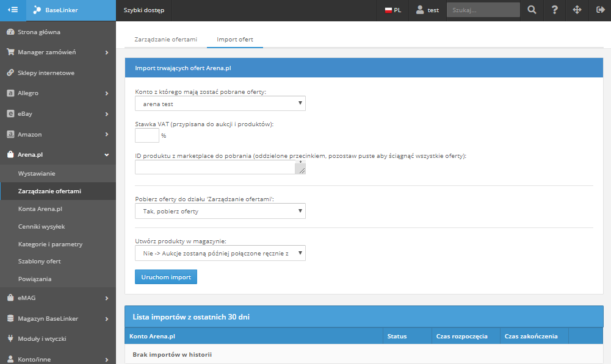611x364 pixels.
Task: Collapse the Arena.pl submenu chevron
Action: (x=106, y=155)
